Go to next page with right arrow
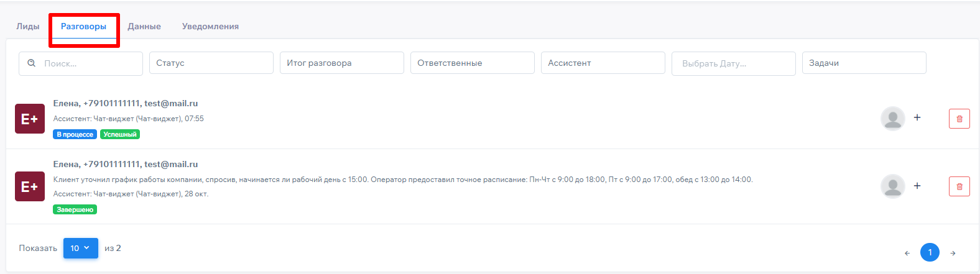This screenshot has height=274, width=980. tap(953, 253)
